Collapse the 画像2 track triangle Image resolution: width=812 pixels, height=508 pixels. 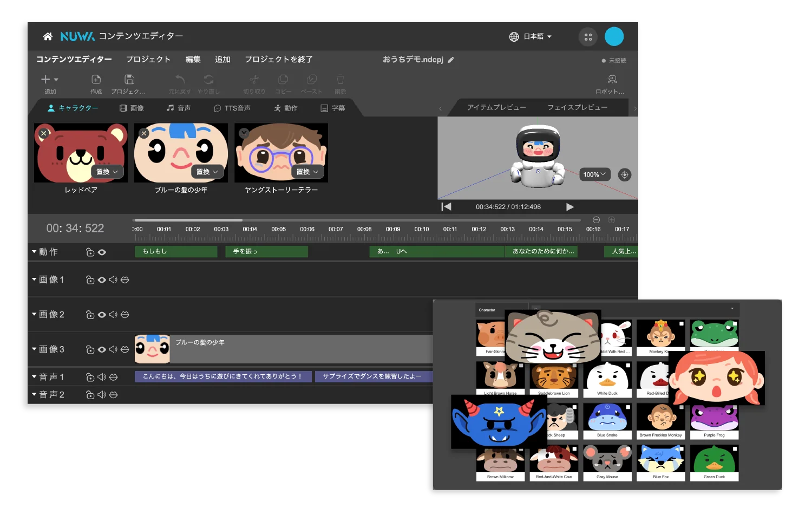click(34, 314)
